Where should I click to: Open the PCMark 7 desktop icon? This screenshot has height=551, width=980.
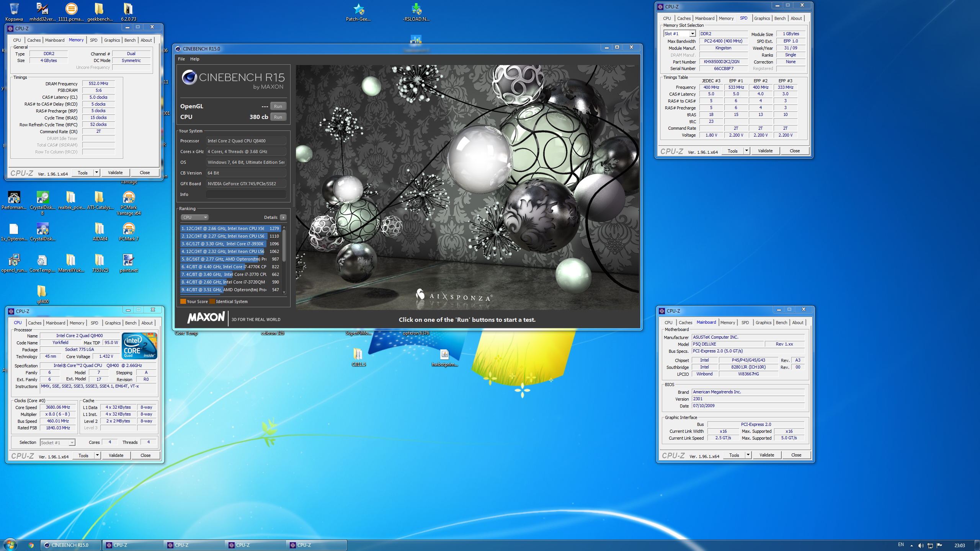129,232
